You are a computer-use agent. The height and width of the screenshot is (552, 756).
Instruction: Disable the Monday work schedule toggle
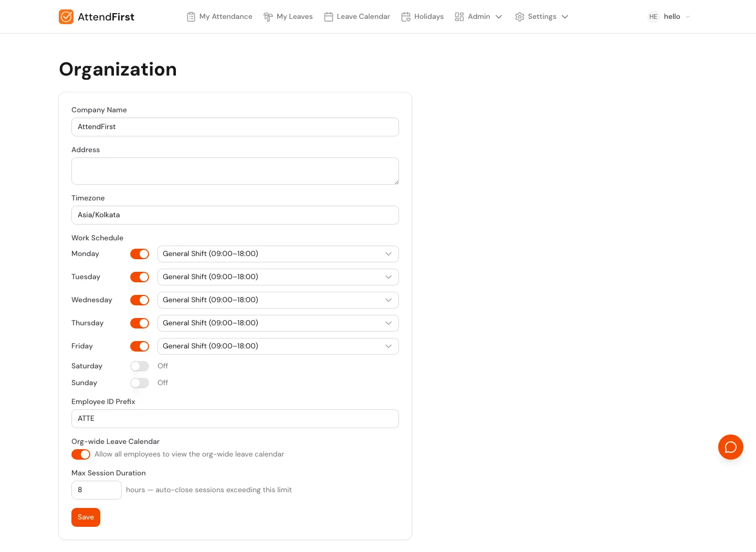140,254
